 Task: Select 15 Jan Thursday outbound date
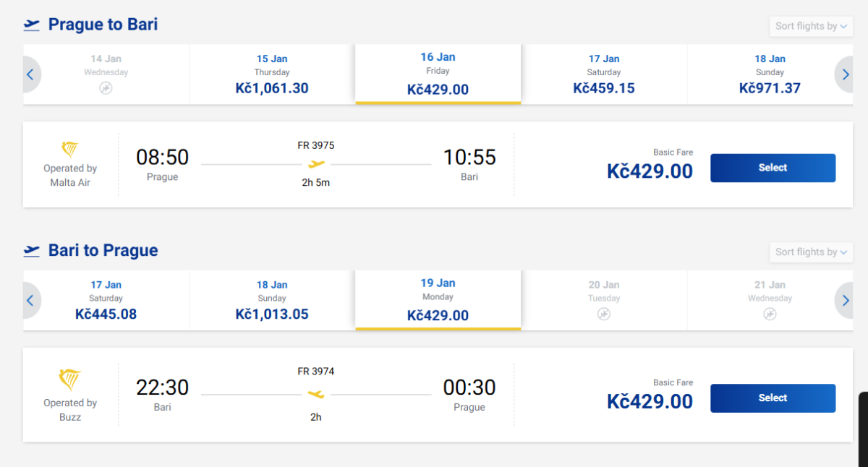click(x=272, y=74)
